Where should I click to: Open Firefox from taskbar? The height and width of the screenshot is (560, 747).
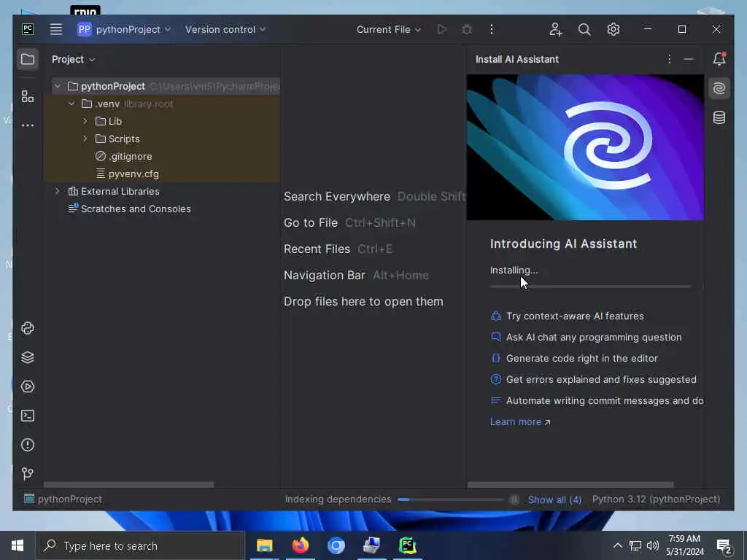coord(300,545)
